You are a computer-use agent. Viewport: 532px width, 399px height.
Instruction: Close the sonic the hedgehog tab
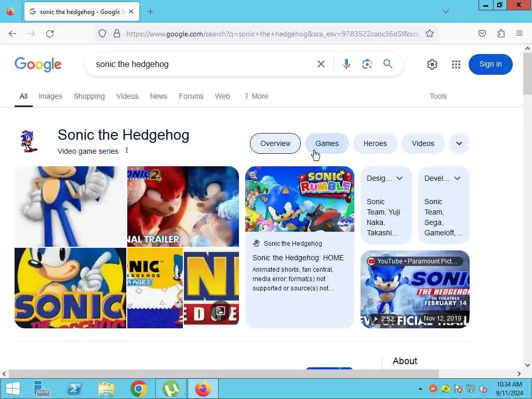(x=131, y=11)
